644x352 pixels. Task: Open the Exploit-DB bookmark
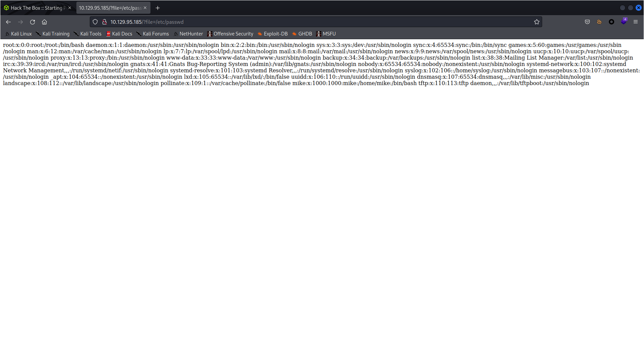pyautogui.click(x=273, y=34)
